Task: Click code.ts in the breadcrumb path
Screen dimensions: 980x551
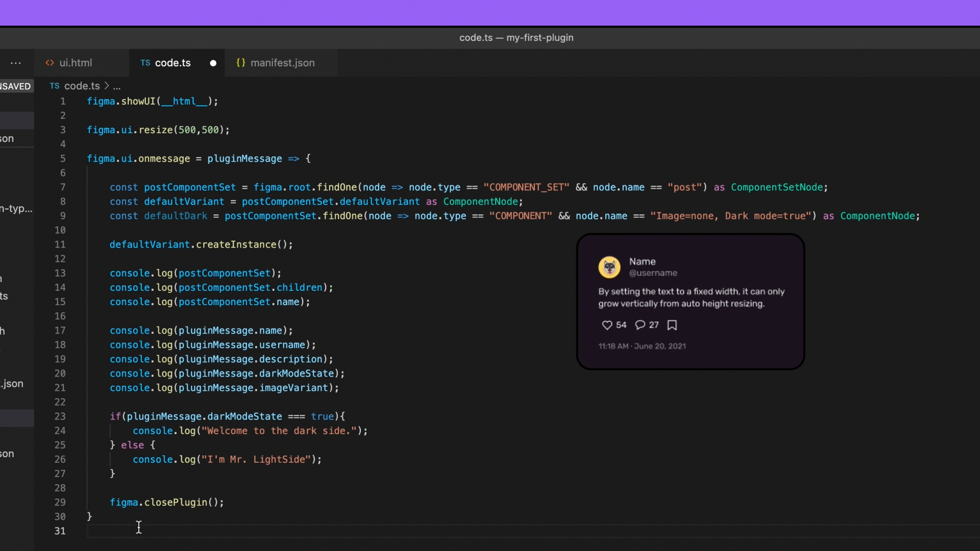Action: coord(82,86)
